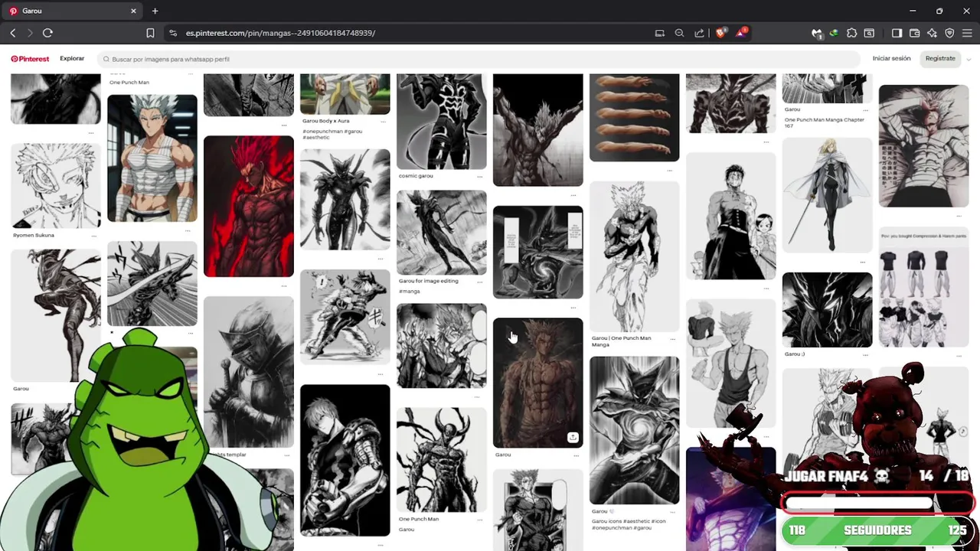980x551 pixels.
Task: Open Brave Shields lion icon
Action: point(720,33)
